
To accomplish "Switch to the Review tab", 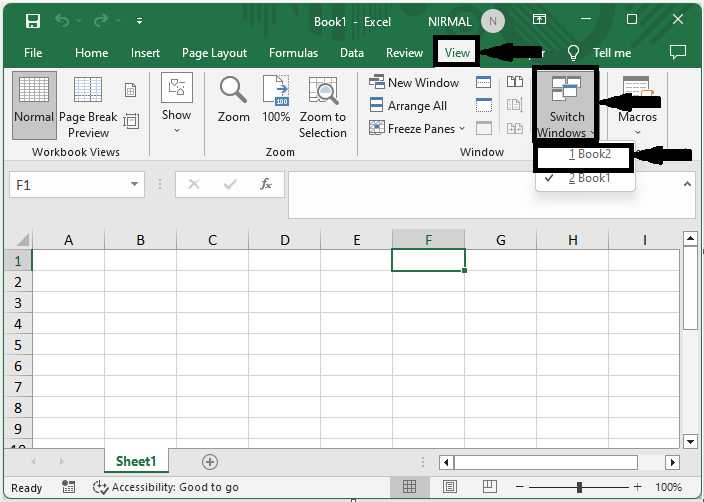I will pyautogui.click(x=404, y=53).
